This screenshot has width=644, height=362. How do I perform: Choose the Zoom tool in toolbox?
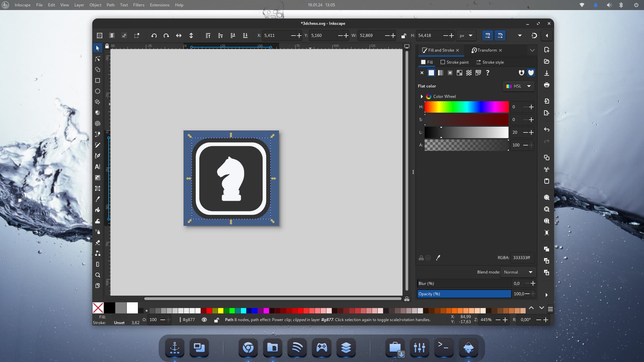point(98,275)
